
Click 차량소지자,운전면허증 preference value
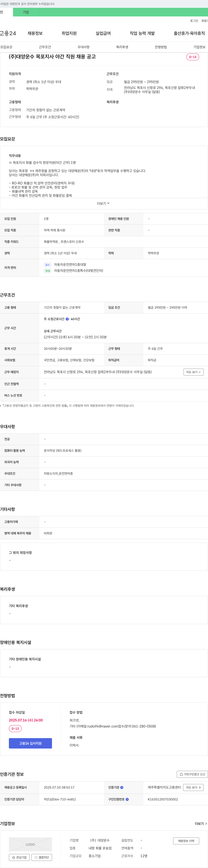point(58,473)
